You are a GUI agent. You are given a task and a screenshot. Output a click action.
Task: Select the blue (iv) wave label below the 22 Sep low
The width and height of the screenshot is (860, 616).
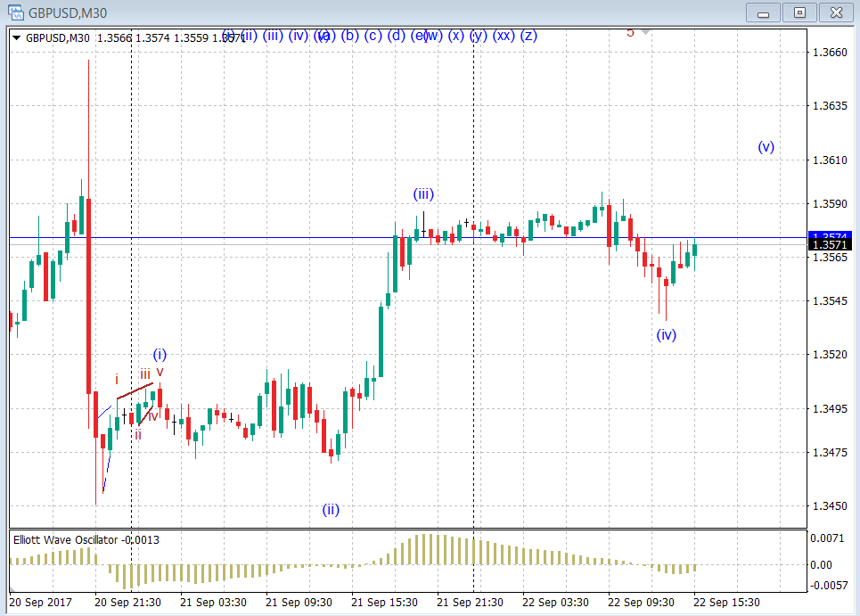667,334
